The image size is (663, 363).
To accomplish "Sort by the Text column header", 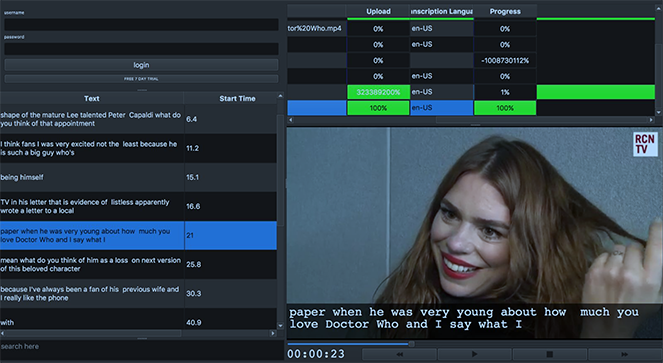I will click(x=92, y=99).
